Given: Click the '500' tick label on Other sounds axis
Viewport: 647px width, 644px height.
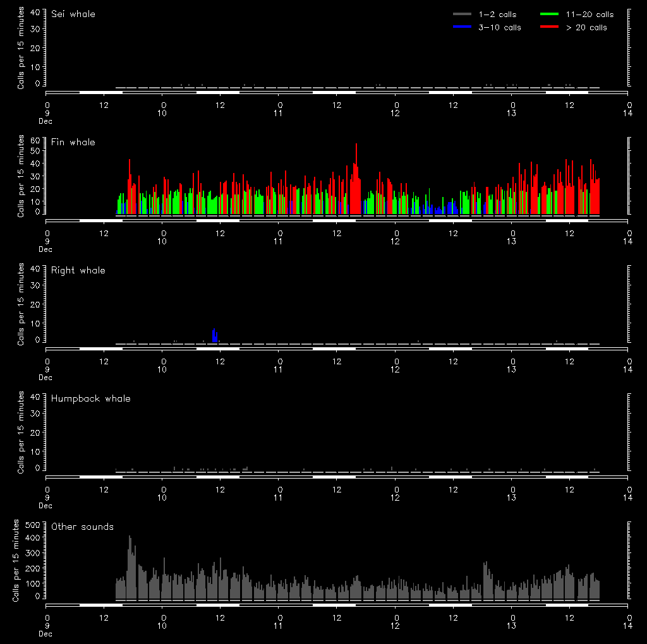Looking at the screenshot, I should click(x=32, y=525).
